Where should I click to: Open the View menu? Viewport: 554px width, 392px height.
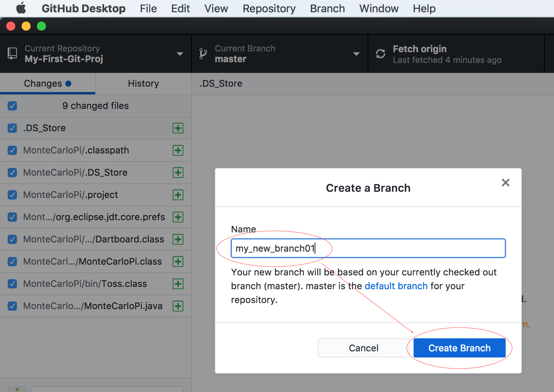pos(216,8)
